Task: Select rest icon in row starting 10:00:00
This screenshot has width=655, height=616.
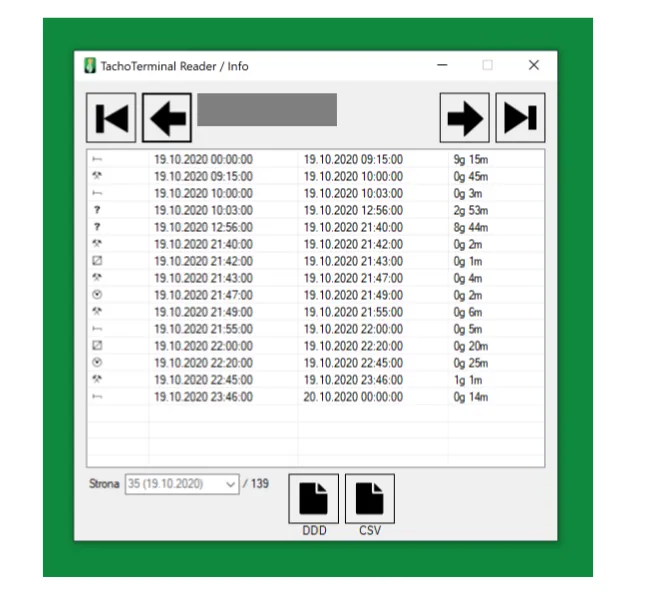Action: point(97,193)
